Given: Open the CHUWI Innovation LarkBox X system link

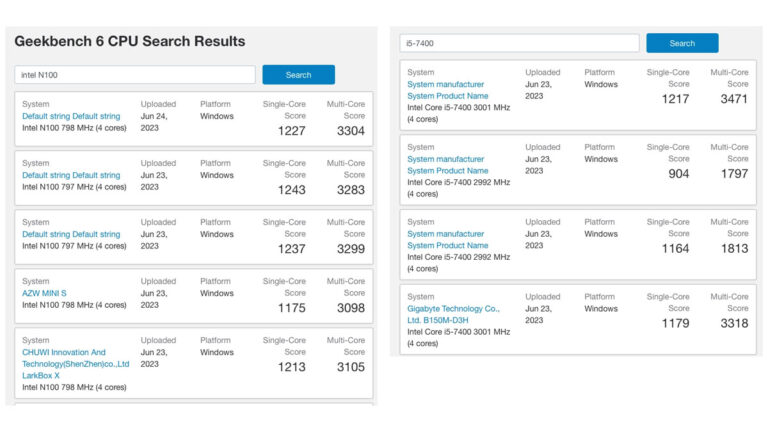Looking at the screenshot, I should click(75, 364).
